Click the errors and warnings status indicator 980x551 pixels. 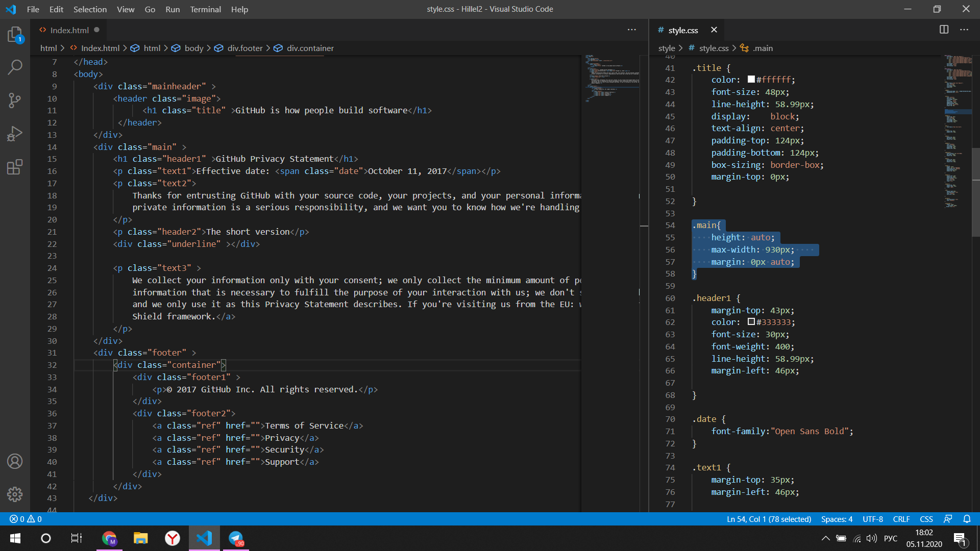[26, 519]
